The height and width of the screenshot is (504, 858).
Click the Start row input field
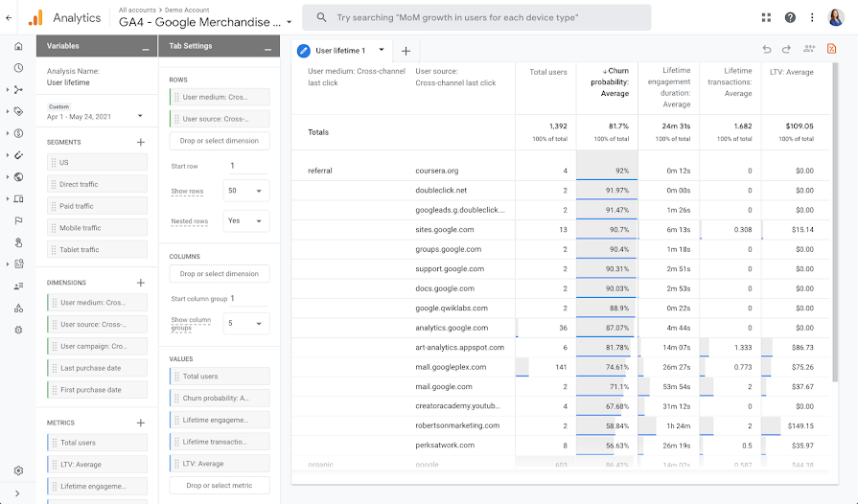tap(248, 166)
